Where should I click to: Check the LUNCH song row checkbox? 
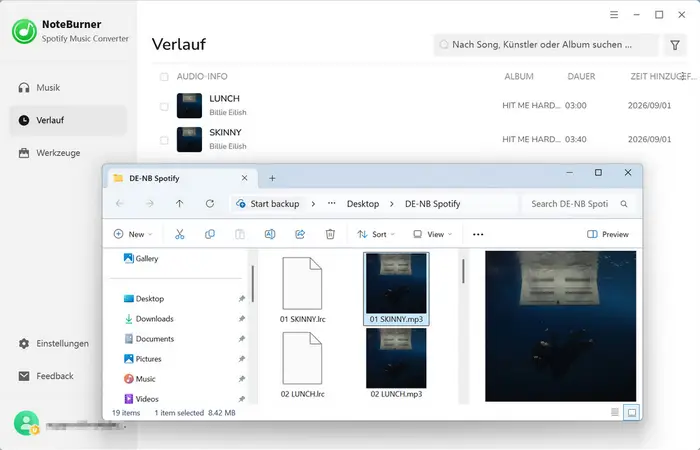[164, 106]
